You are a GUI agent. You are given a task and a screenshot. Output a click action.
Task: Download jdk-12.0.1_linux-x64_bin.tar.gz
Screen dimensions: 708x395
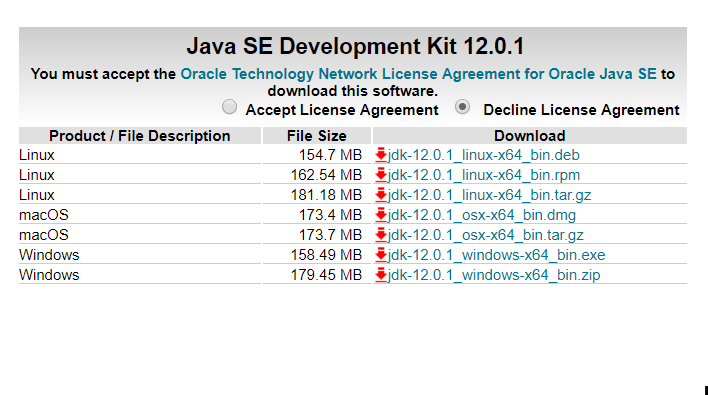point(489,195)
